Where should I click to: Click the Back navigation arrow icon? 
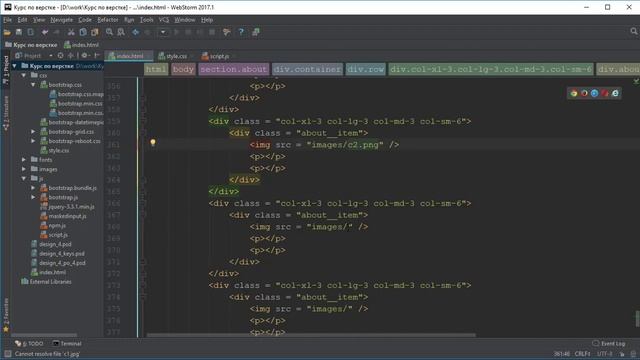(136, 32)
